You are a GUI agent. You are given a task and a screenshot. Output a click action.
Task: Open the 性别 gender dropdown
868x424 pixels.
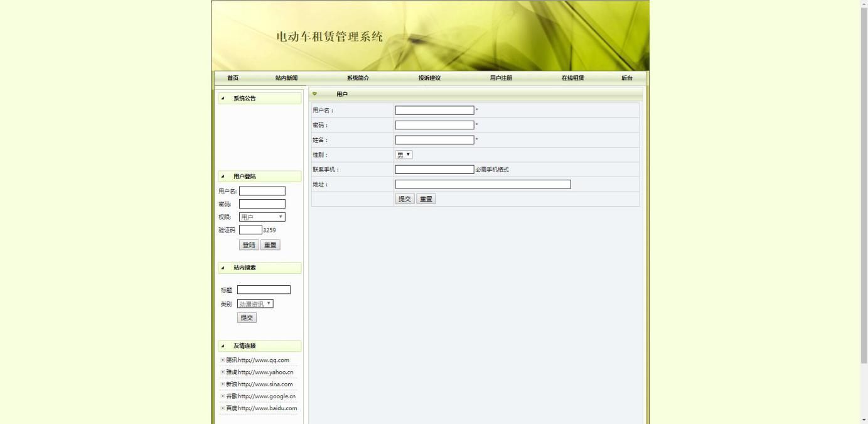click(404, 155)
